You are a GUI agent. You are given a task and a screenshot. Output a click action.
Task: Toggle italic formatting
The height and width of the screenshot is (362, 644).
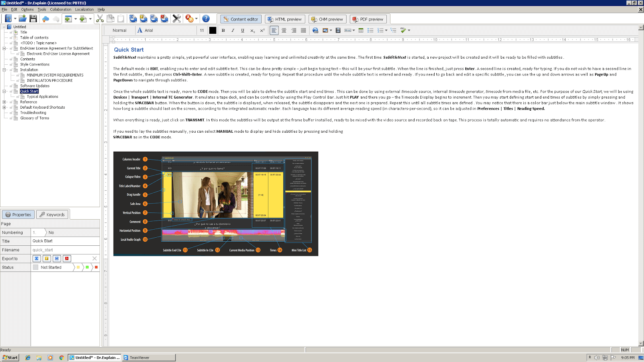pyautogui.click(x=233, y=30)
